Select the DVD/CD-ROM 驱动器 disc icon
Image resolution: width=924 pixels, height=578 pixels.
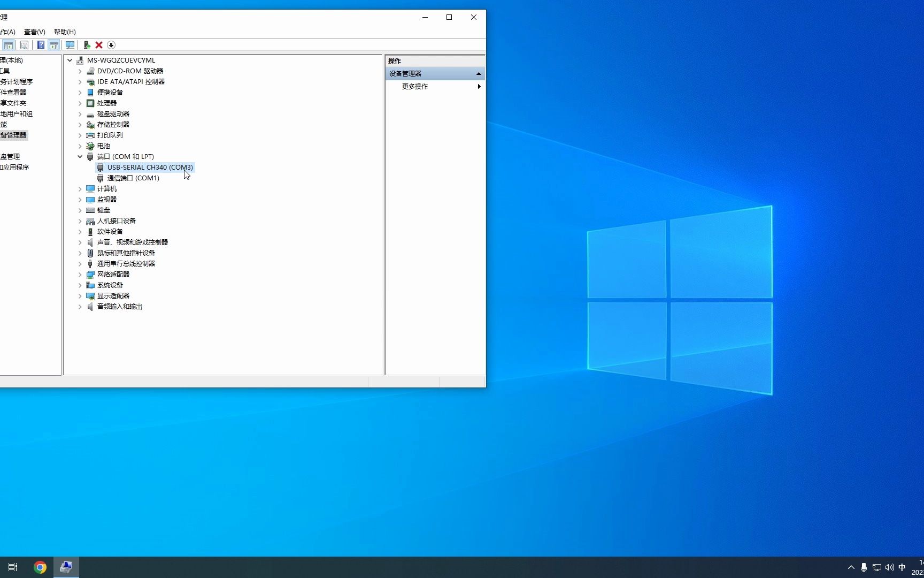coord(90,71)
